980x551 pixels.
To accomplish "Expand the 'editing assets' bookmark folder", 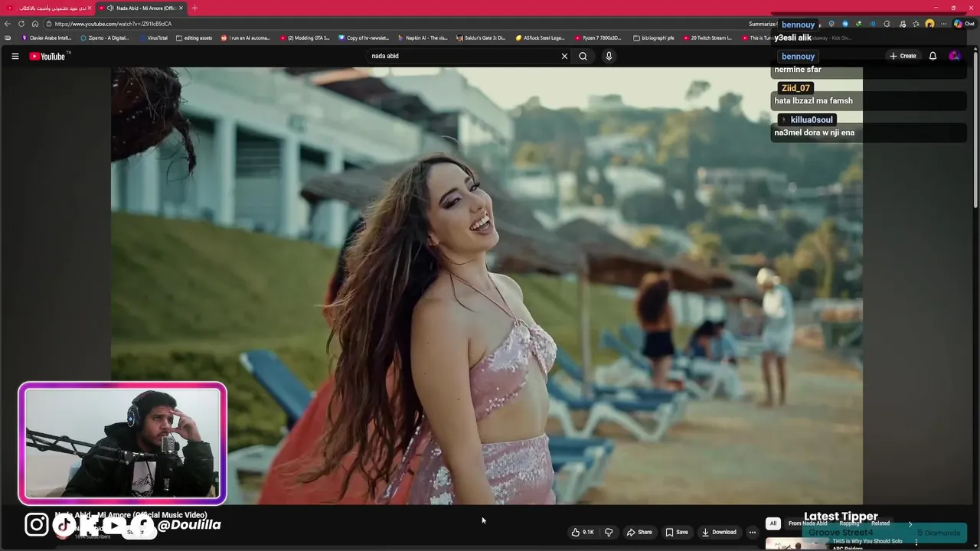I will tap(194, 37).
